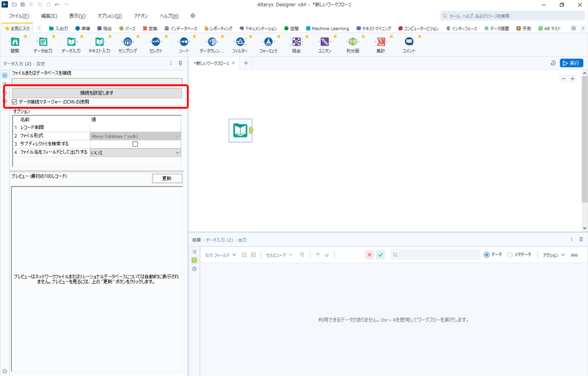
Task: Open results panel three-dot menu
Action: point(572,240)
